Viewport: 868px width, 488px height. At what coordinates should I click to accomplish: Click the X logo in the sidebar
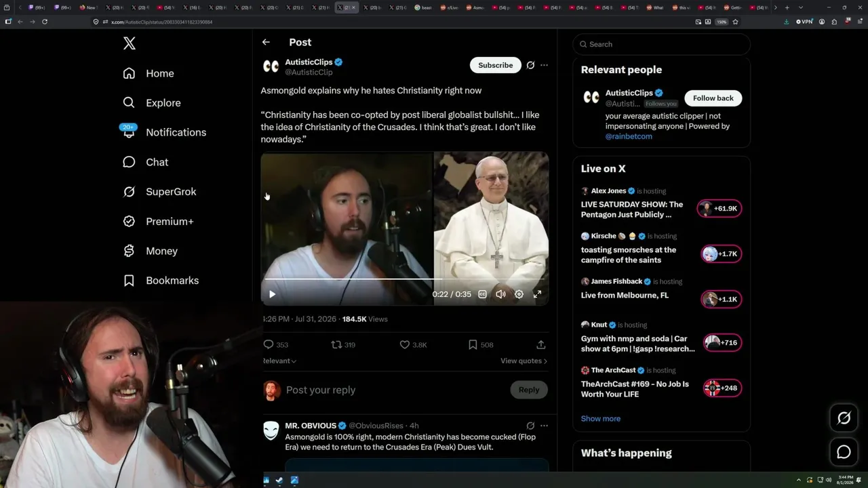click(130, 44)
